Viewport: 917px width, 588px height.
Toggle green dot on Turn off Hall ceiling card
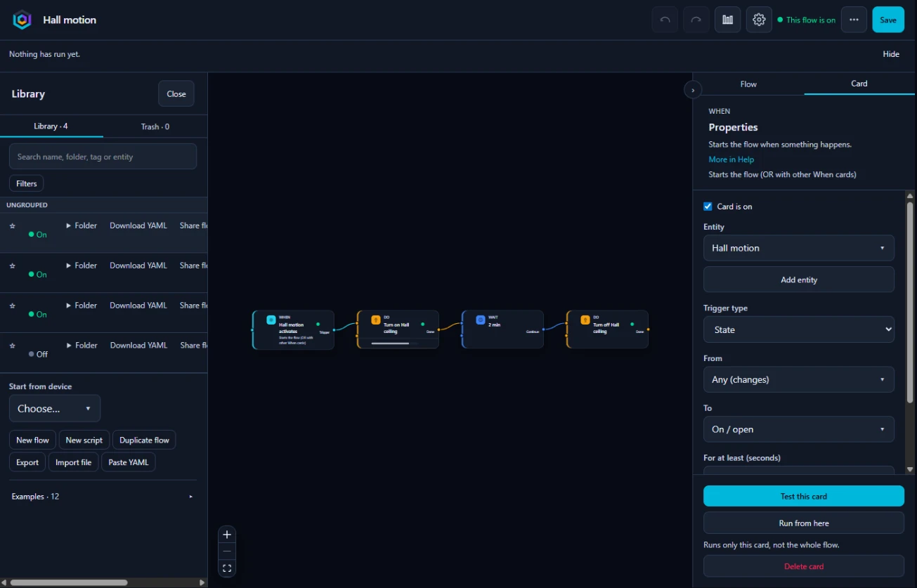(x=632, y=325)
